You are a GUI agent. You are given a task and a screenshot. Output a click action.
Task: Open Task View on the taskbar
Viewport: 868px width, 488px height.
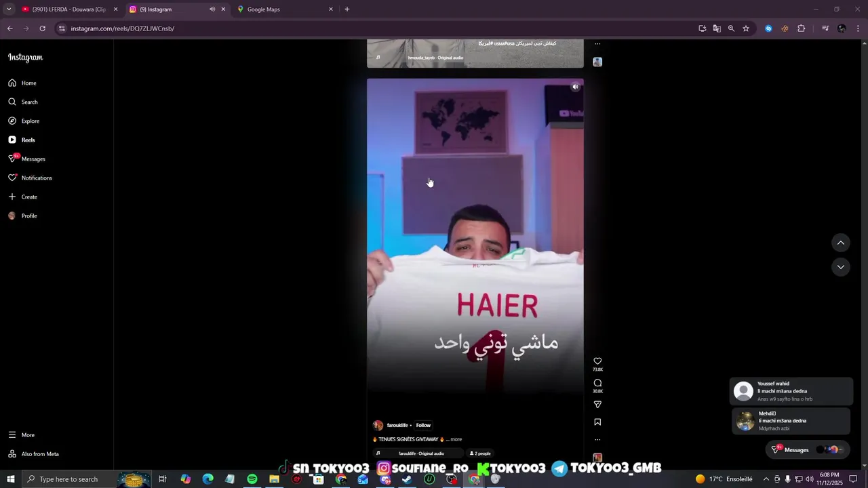163,479
